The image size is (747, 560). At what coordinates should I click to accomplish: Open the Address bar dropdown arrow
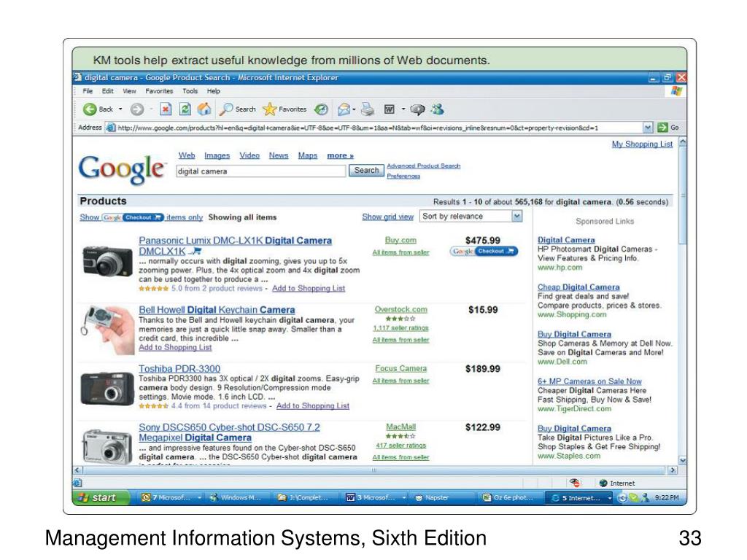(648, 128)
